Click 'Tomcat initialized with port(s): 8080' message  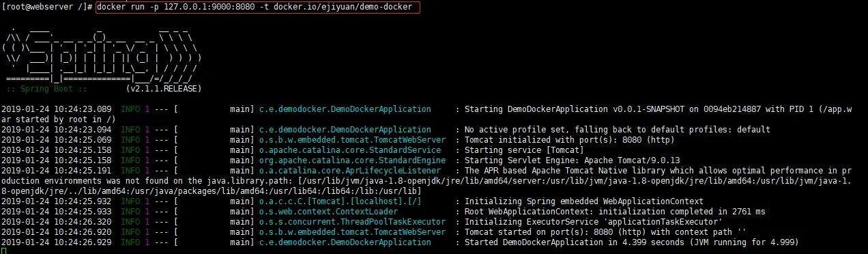click(557, 140)
